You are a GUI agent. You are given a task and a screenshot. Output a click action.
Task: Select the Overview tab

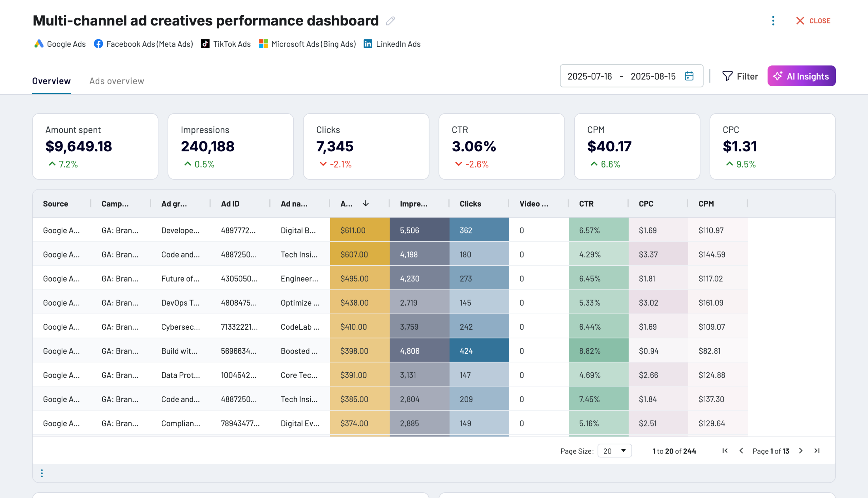(51, 81)
